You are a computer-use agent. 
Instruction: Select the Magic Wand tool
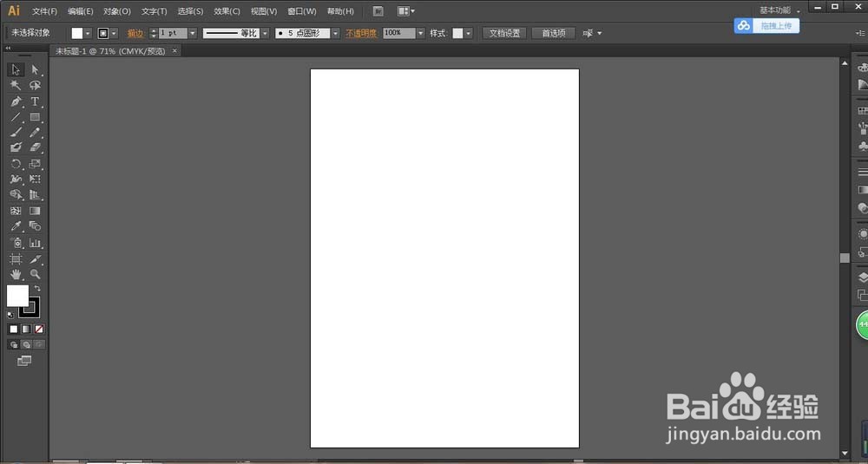16,85
